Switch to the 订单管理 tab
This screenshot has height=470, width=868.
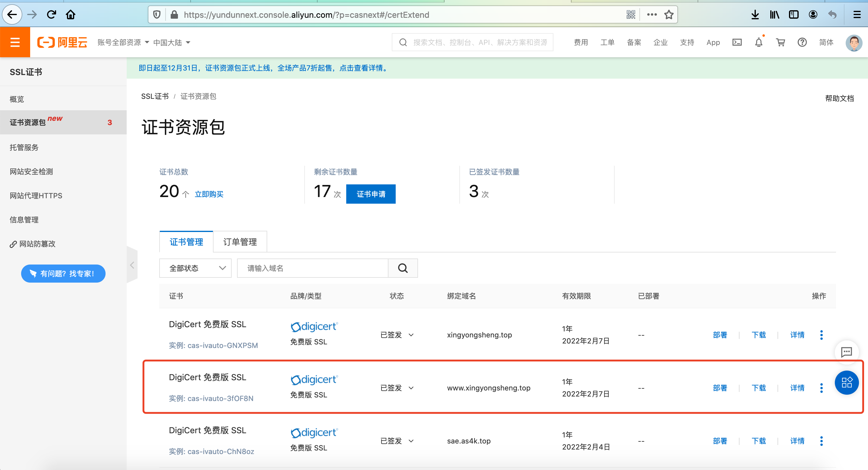pyautogui.click(x=240, y=242)
